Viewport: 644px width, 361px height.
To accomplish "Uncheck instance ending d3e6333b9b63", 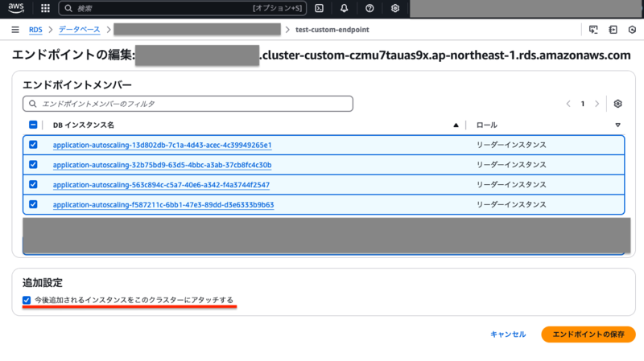I will tap(33, 204).
